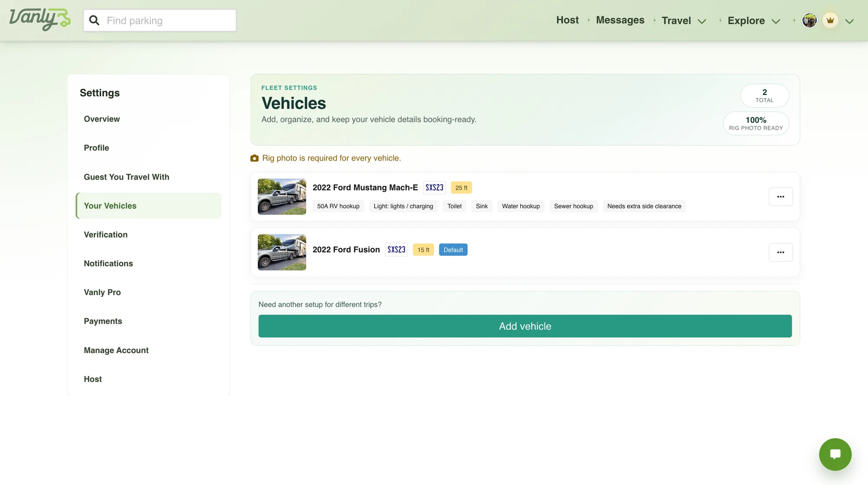Open the green chat bubble widget
The width and height of the screenshot is (868, 485).
[835, 454]
